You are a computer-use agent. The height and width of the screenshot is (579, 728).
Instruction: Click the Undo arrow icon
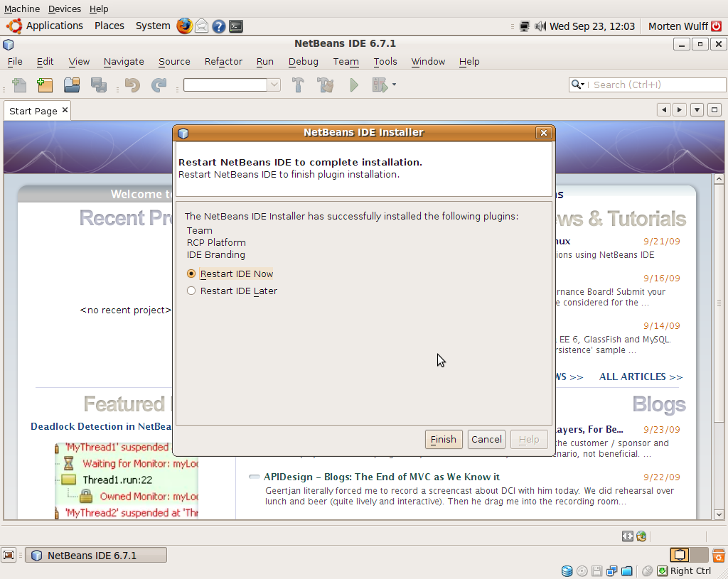[x=132, y=85]
